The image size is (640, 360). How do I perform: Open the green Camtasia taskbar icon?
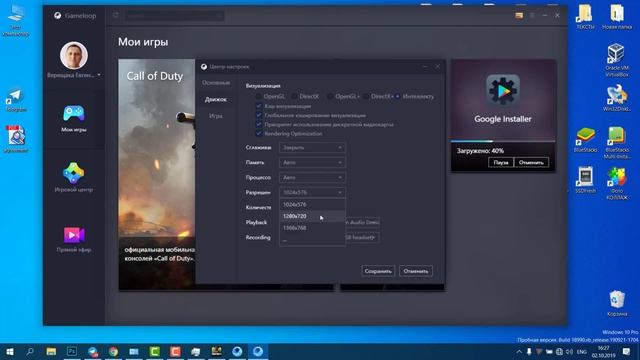tap(155, 351)
